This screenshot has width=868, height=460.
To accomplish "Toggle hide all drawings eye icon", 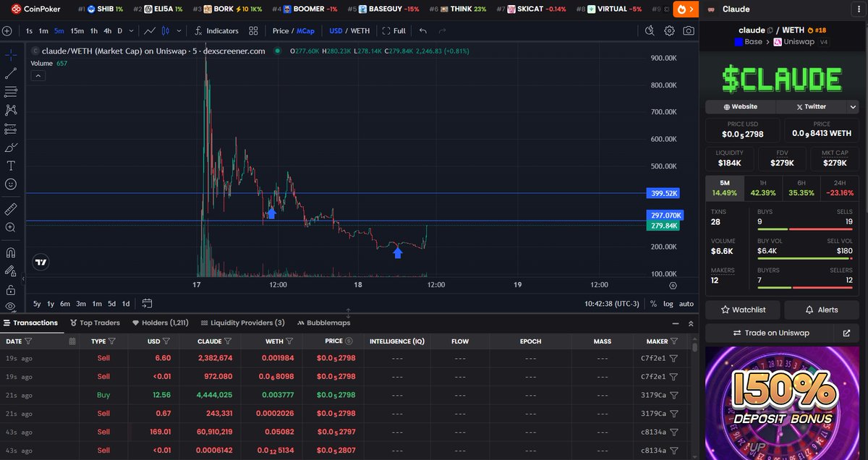I will (x=11, y=307).
